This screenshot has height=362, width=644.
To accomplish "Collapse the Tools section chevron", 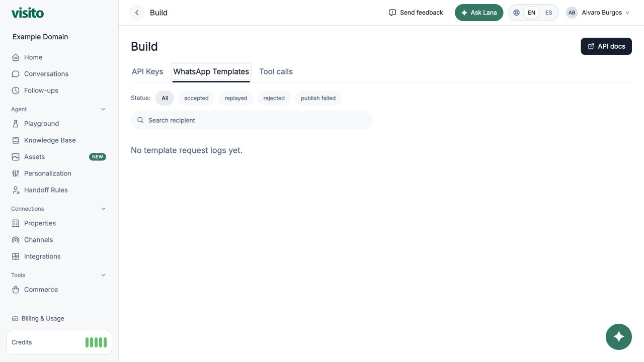I will click(104, 275).
